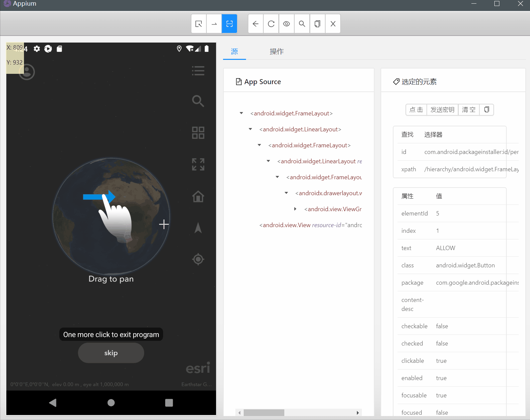Tap the coordinates readout at the app bottom
530x420 pixels.
[70, 384]
